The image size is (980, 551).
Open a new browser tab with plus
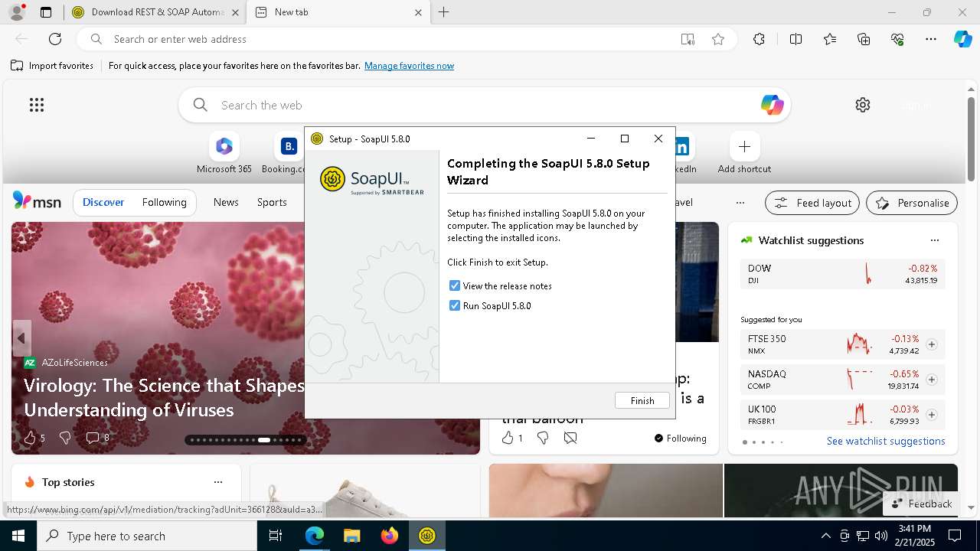point(444,12)
